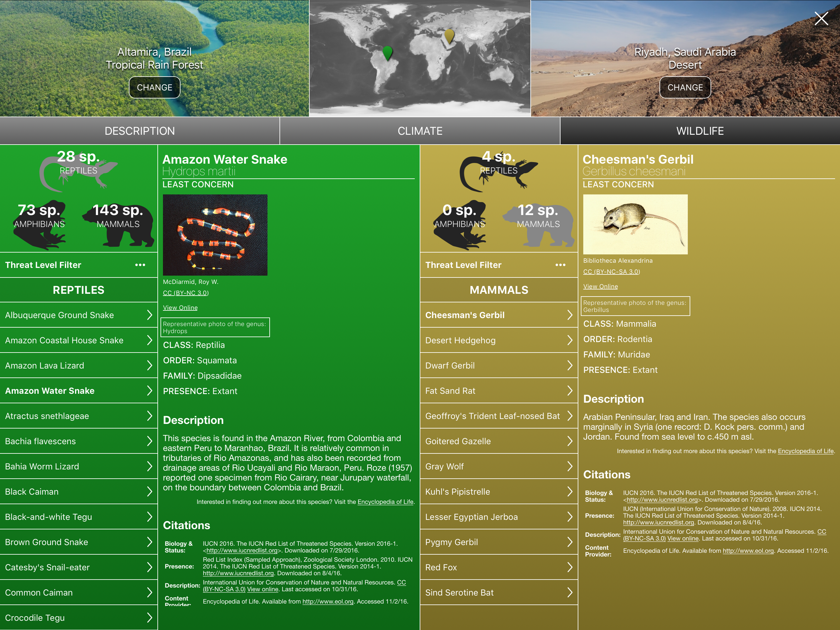Open Brazil Threat Level Filter options
Image resolution: width=840 pixels, height=630 pixels.
[x=140, y=265]
